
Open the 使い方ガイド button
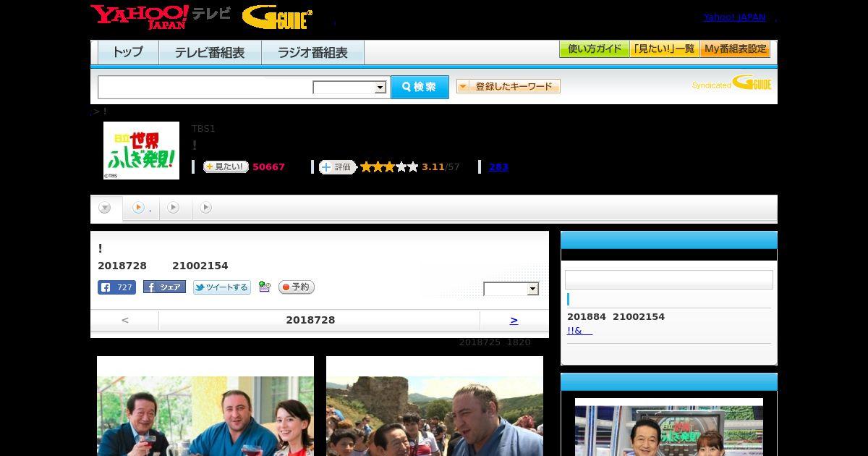coord(595,49)
